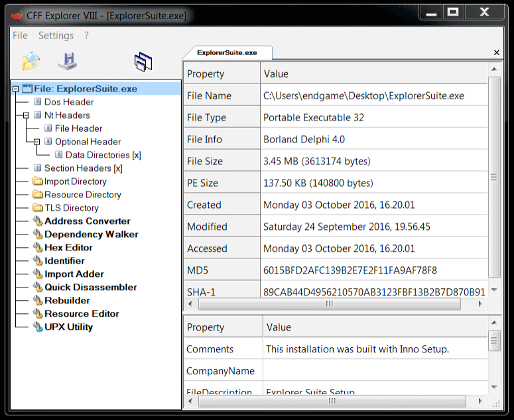Switch to the ExplorerSuite.exe tab
The image size is (514, 420).
click(x=227, y=52)
